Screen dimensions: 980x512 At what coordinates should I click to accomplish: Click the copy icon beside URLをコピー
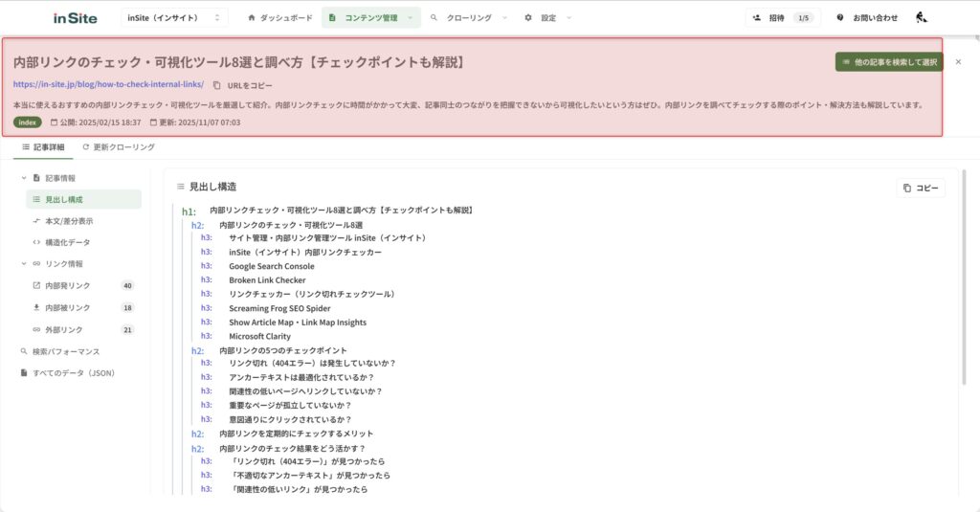click(217, 85)
